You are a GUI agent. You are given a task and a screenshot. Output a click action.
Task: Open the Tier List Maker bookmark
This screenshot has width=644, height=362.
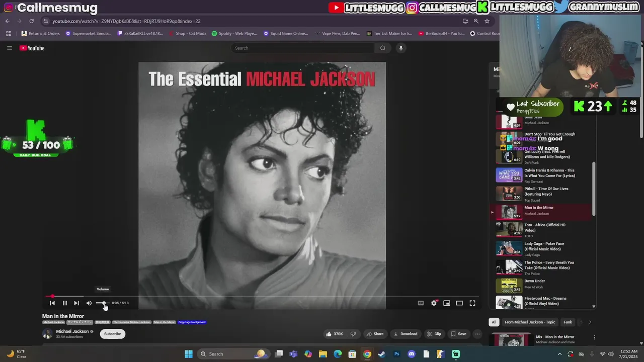coord(389,34)
